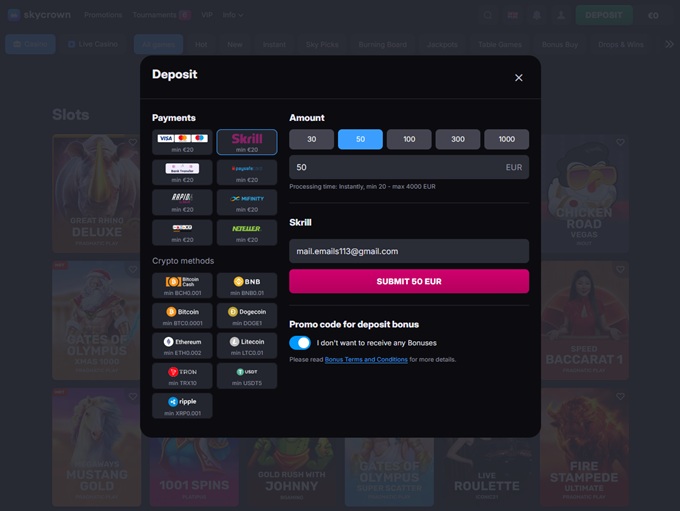
Task: Select USDT crypto method
Action: [x=246, y=375]
